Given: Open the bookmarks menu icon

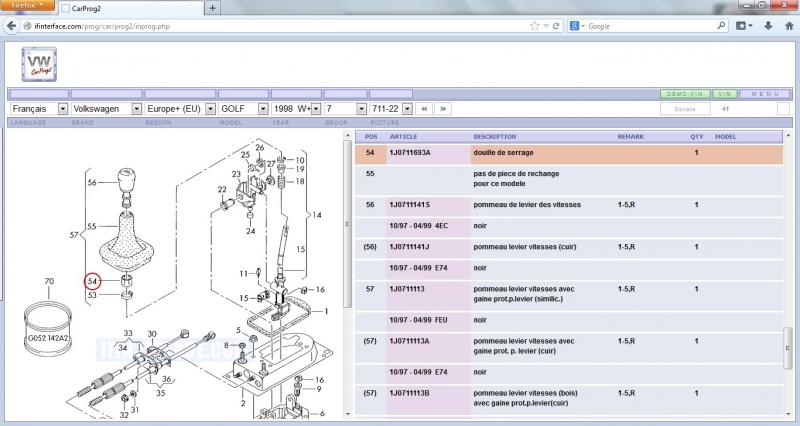Looking at the screenshot, I should pyautogui.click(x=744, y=26).
